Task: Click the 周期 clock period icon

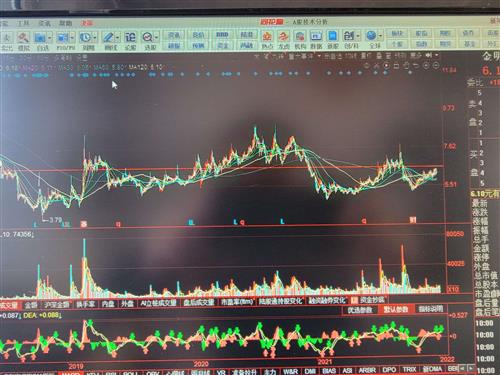Action: point(85,37)
